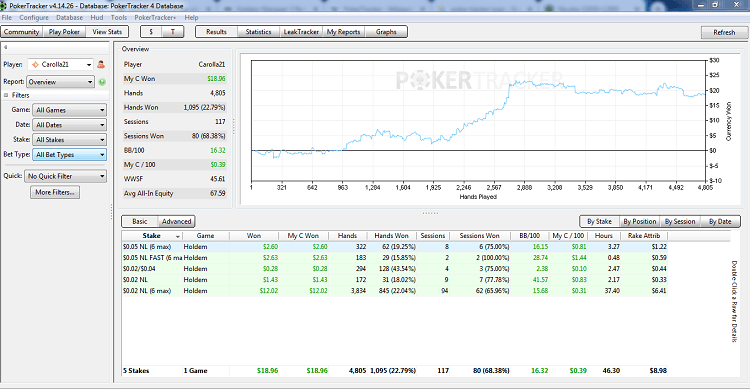The image size is (750, 389).
Task: Sort by the Hands column header
Action: [347, 235]
